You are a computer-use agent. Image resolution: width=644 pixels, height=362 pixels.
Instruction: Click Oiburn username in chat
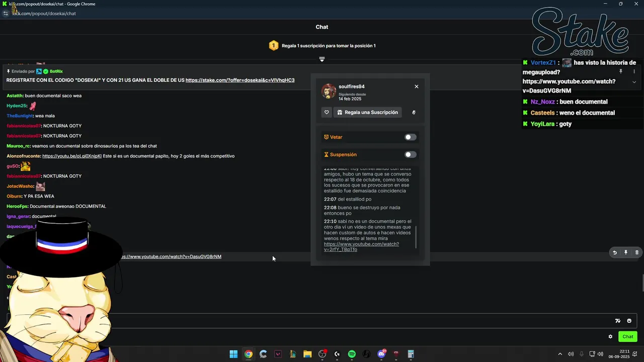pos(14,196)
